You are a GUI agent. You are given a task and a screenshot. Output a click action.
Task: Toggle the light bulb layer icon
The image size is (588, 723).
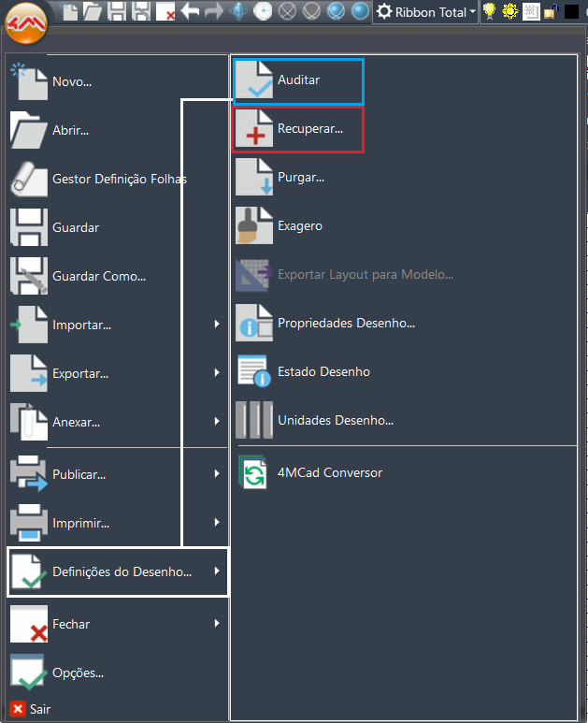[x=490, y=11]
